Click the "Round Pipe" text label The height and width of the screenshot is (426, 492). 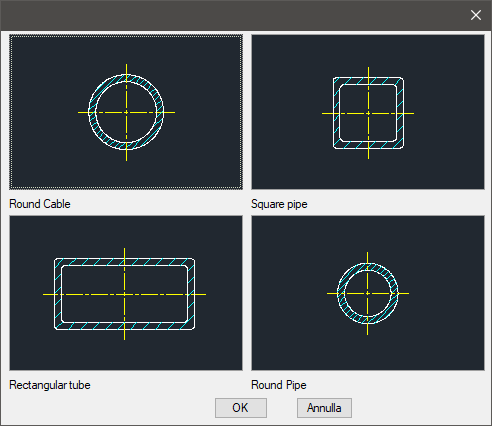point(279,385)
